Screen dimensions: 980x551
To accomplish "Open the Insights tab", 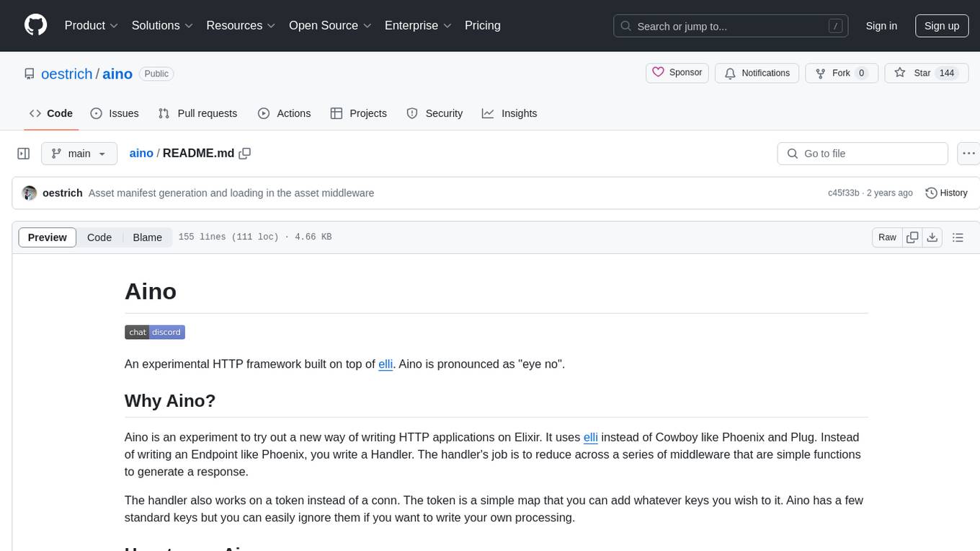I will 509,113.
